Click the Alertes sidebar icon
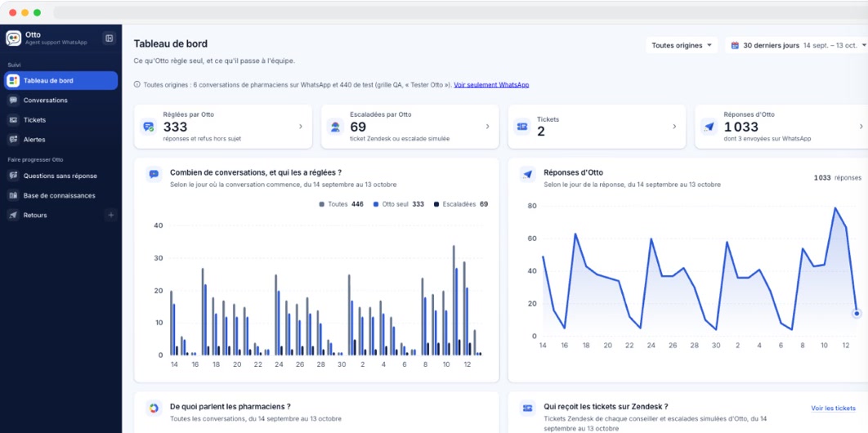The image size is (868, 433). (13, 140)
